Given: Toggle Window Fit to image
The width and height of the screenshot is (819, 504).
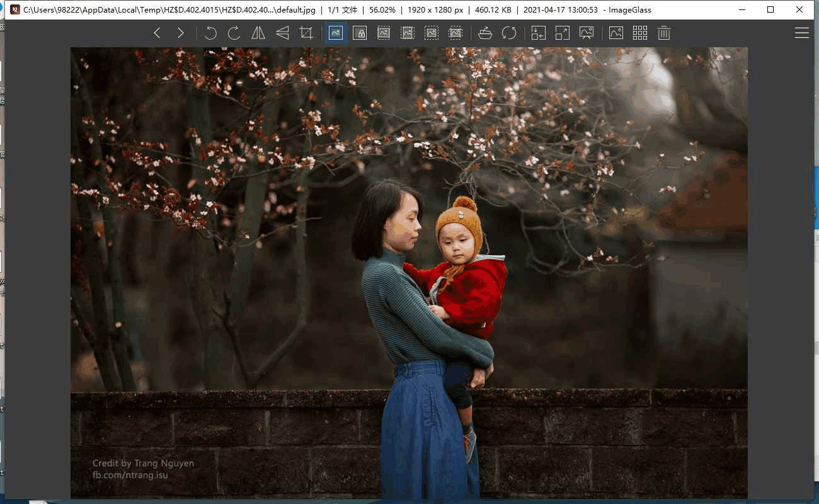Looking at the screenshot, I should [x=539, y=33].
